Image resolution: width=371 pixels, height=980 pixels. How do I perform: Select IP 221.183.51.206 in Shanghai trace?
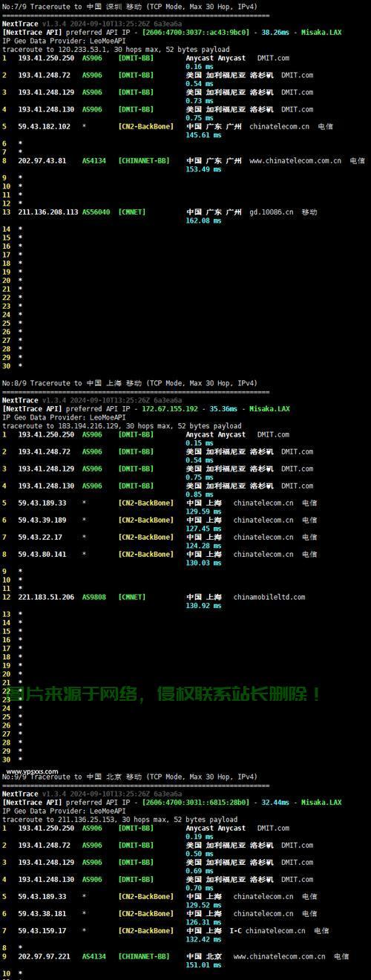point(46,598)
